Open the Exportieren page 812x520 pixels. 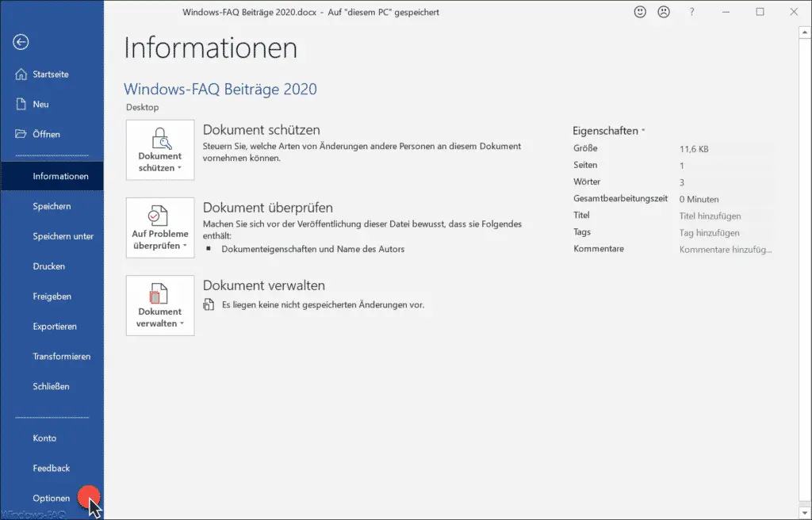click(52, 327)
